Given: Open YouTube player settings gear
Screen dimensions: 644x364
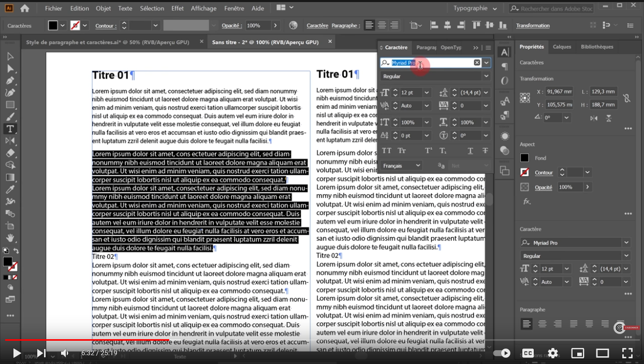Looking at the screenshot, I should [x=553, y=353].
